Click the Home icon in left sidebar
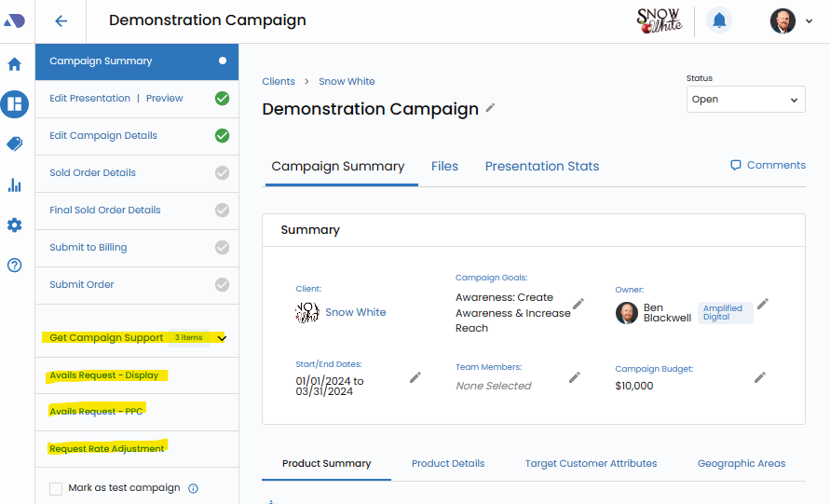 click(14, 64)
